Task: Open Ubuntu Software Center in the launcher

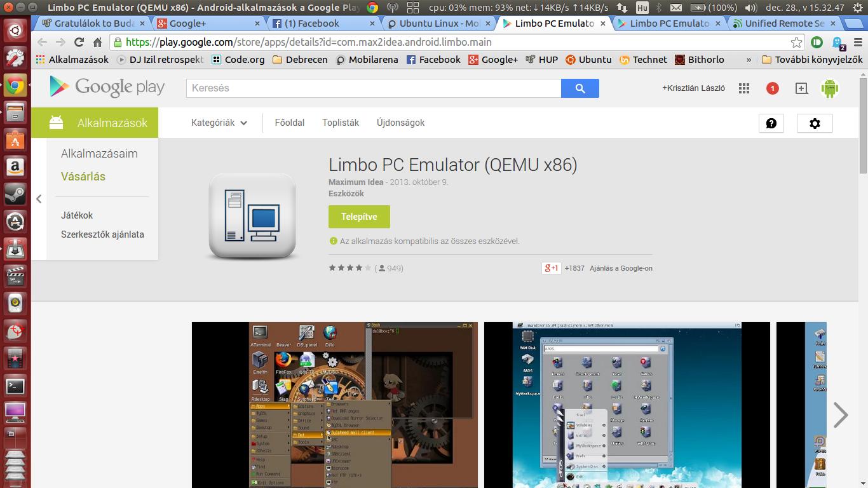Action: click(x=15, y=139)
